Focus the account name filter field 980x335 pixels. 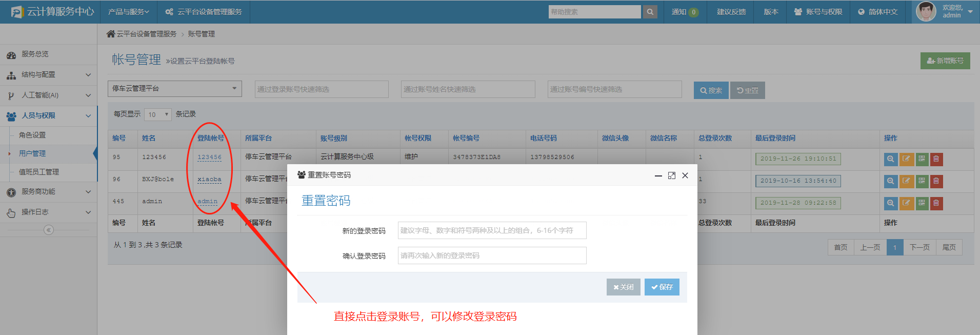(x=468, y=89)
